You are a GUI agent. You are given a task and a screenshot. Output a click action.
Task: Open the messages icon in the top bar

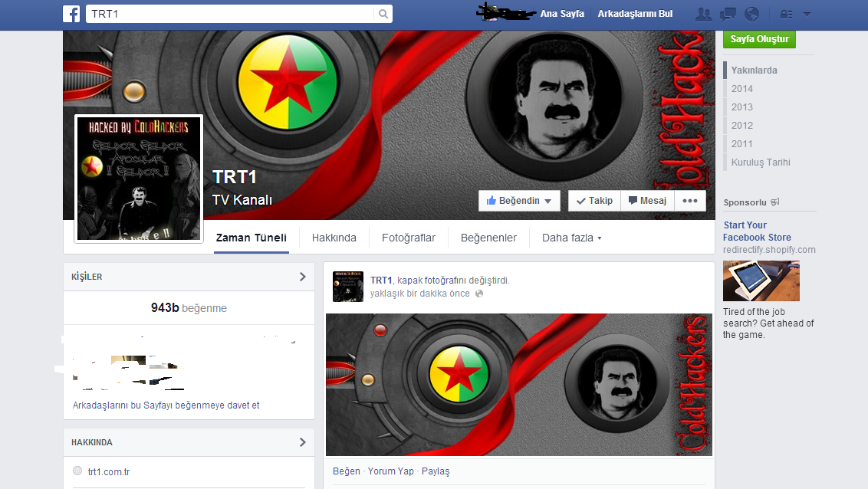[x=728, y=15]
